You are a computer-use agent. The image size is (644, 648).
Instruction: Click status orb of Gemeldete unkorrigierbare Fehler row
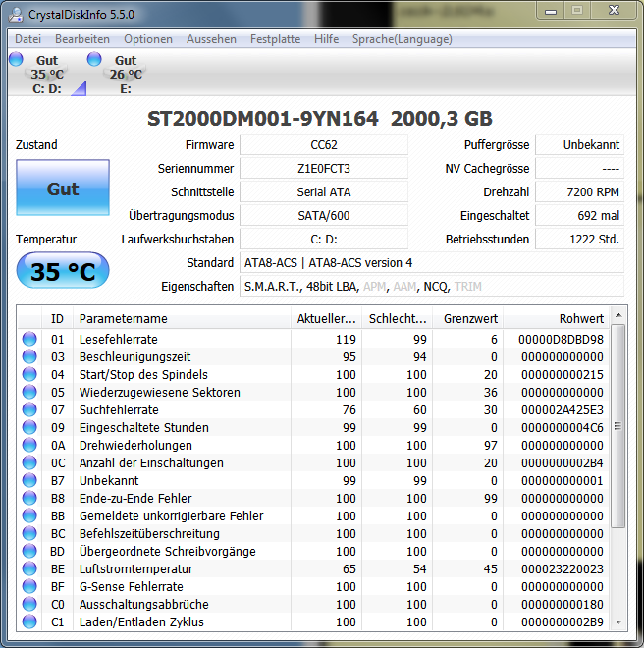coord(29,515)
